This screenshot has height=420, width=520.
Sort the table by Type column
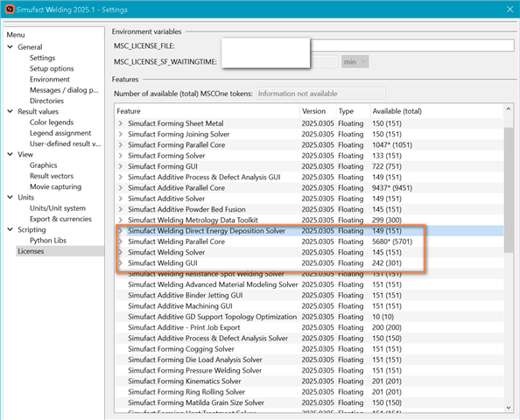point(353,111)
